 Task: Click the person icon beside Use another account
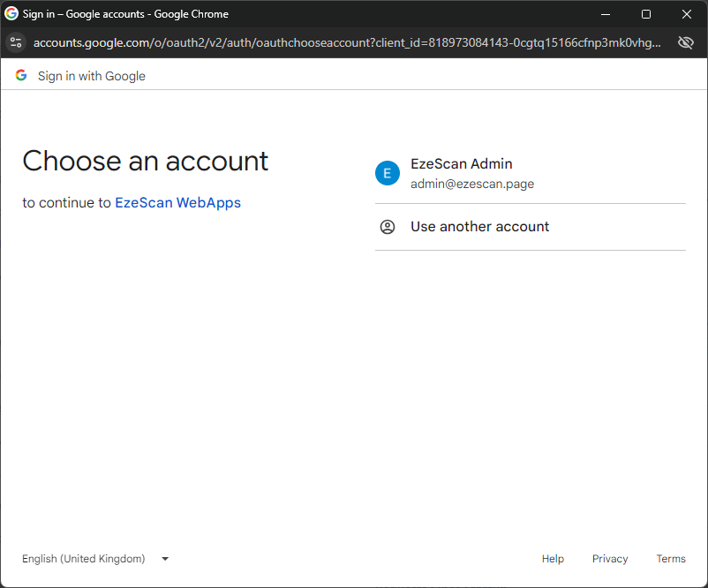coord(388,227)
